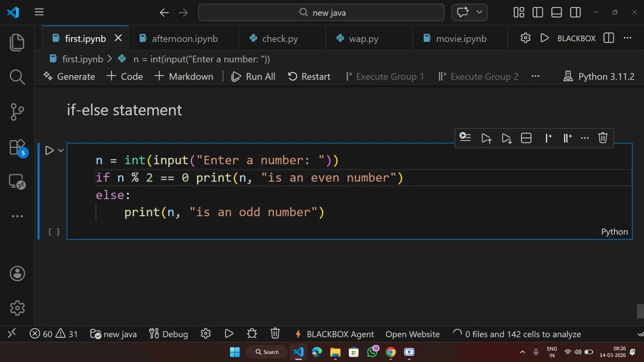Click Execute Group 1
Viewport: 644px width, 362px height.
pos(385,76)
